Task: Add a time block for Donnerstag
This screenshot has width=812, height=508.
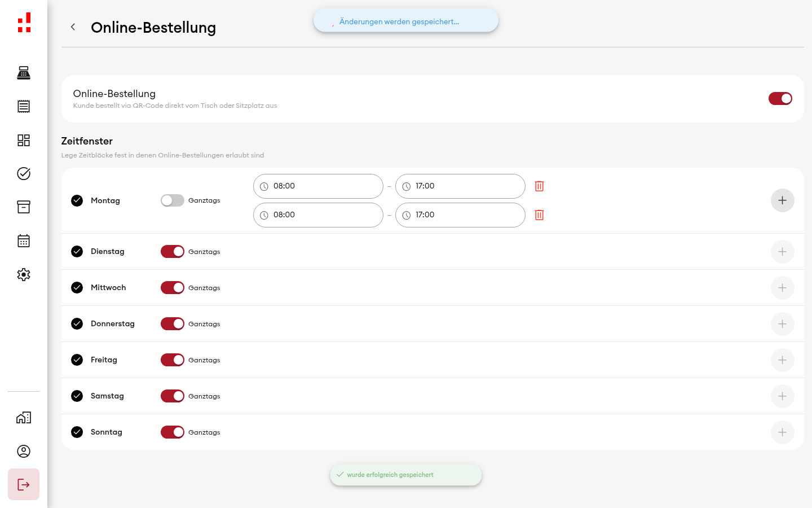Action: click(x=782, y=324)
